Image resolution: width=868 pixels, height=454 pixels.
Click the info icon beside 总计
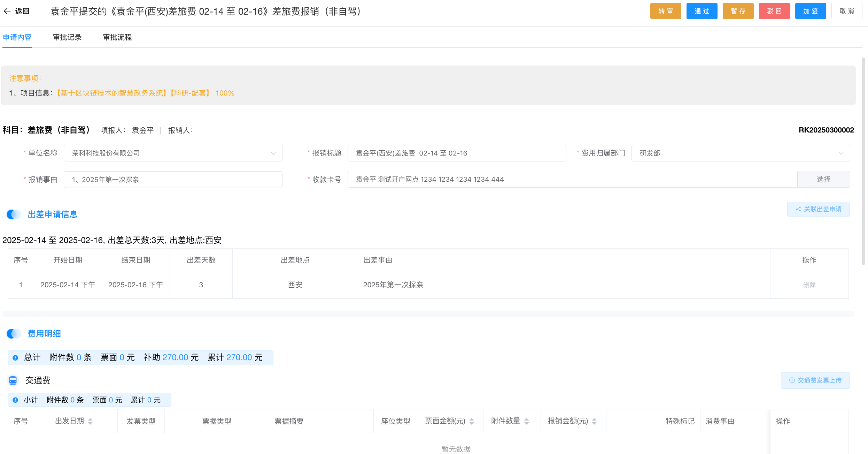(15, 358)
